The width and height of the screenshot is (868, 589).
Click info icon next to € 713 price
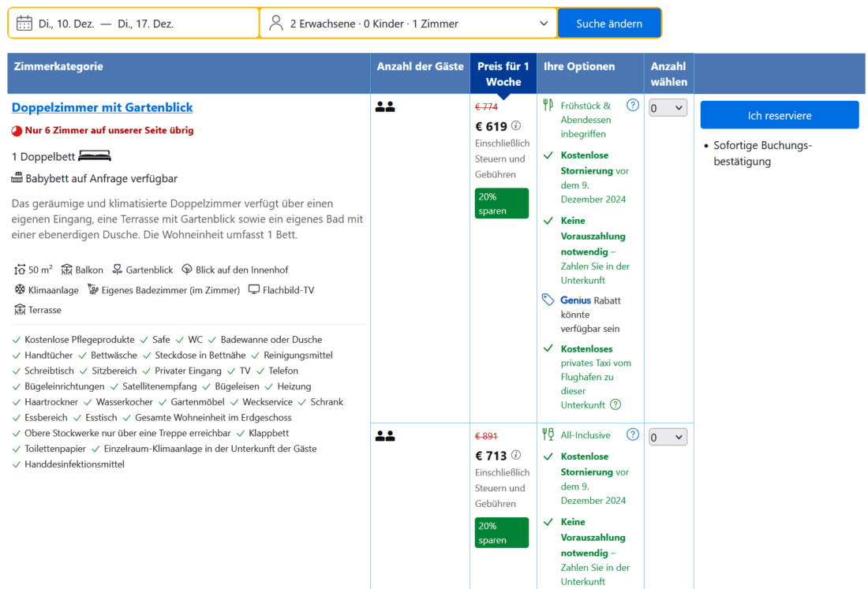pyautogui.click(x=516, y=455)
